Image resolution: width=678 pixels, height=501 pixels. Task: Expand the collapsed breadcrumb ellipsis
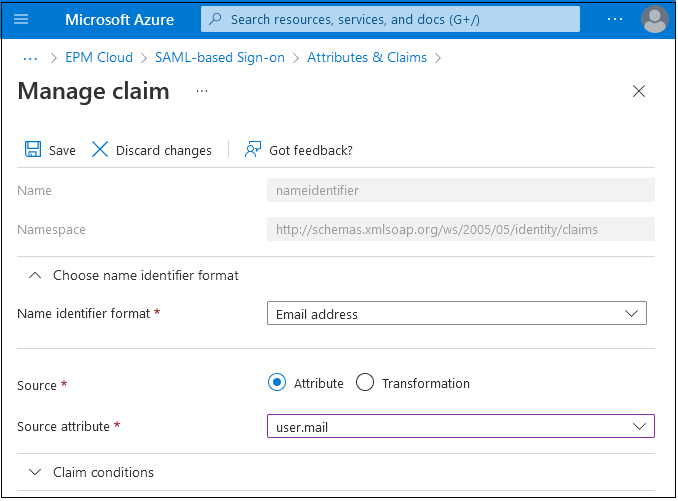pyautogui.click(x=30, y=57)
